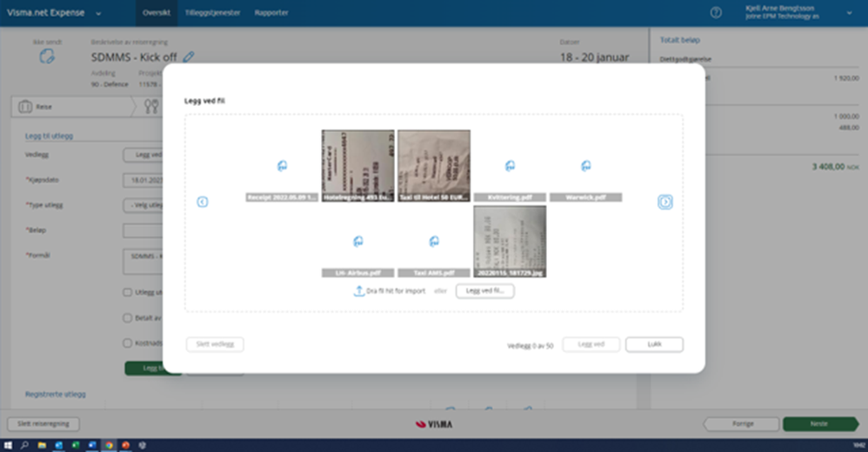Open the Oversikt tab
Viewport: 868px width, 452px height.
click(157, 13)
